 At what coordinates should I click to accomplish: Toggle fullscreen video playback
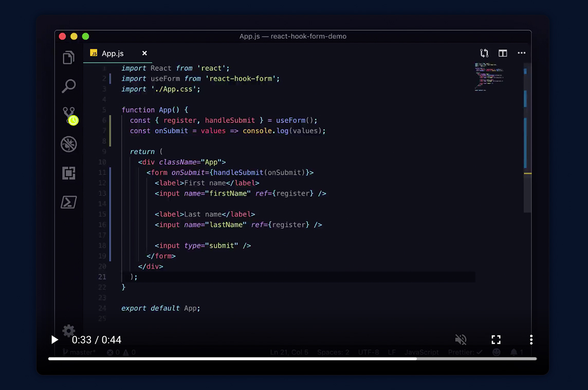tap(495, 339)
